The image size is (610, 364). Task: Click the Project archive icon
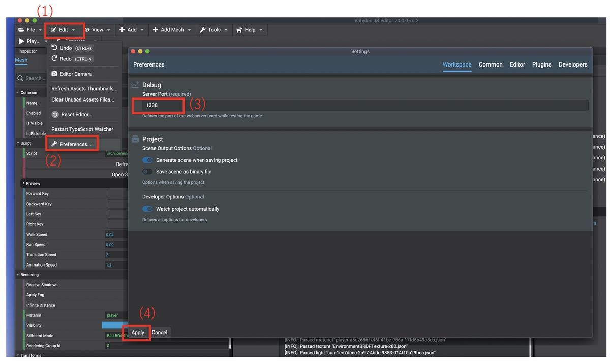click(x=135, y=139)
